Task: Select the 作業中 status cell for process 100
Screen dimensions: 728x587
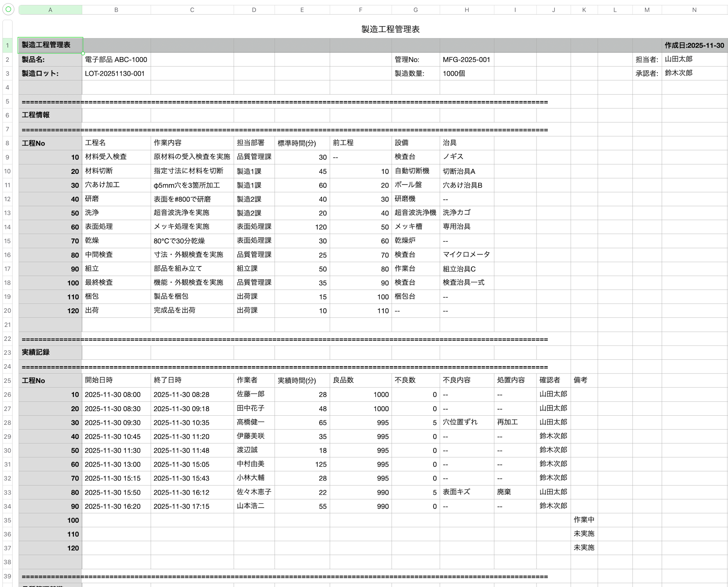Action: click(583, 520)
